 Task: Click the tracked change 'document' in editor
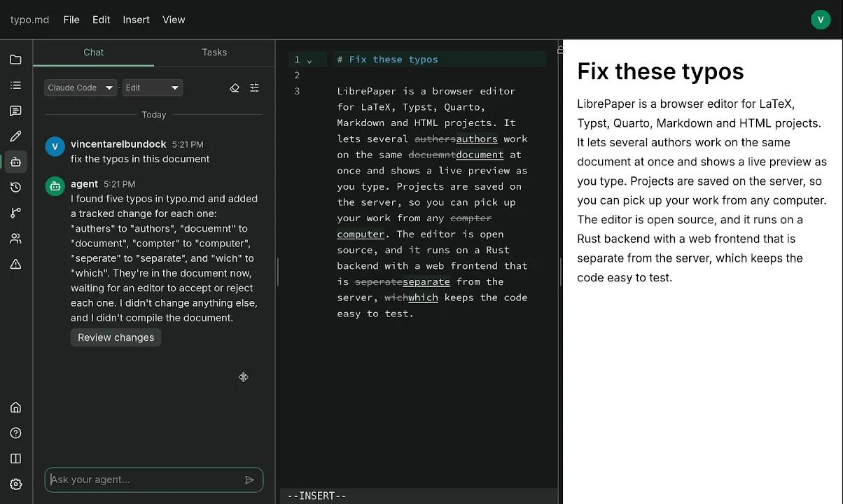click(480, 155)
